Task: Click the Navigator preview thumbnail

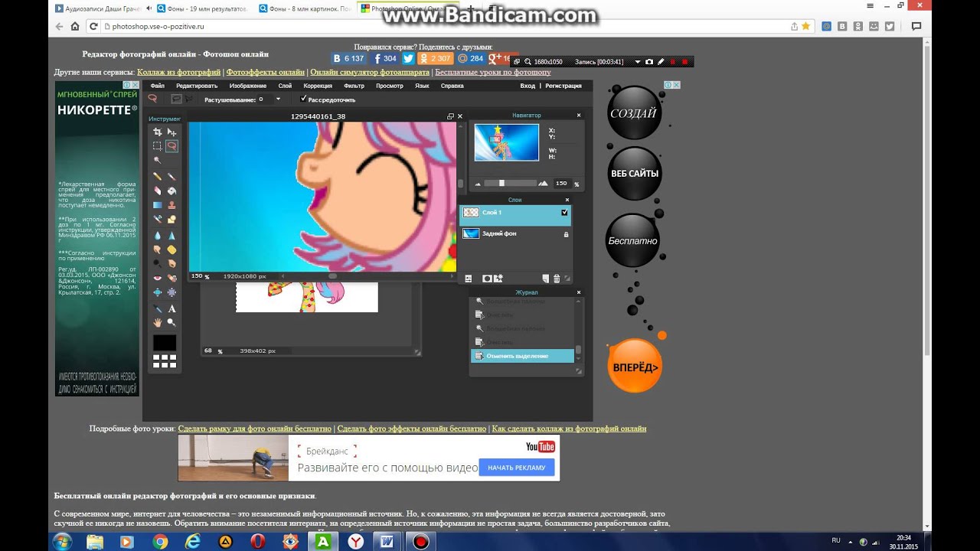Action: point(506,142)
